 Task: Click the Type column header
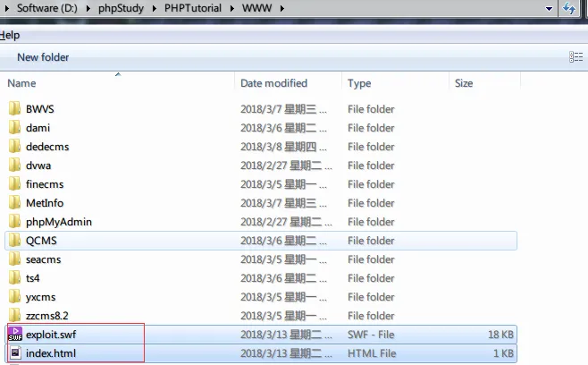(x=359, y=83)
